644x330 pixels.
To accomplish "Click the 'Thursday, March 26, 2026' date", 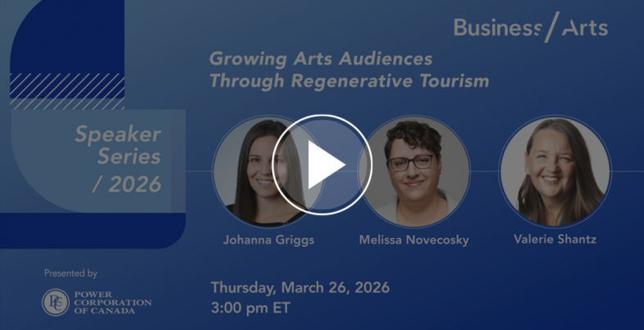I will [x=299, y=287].
